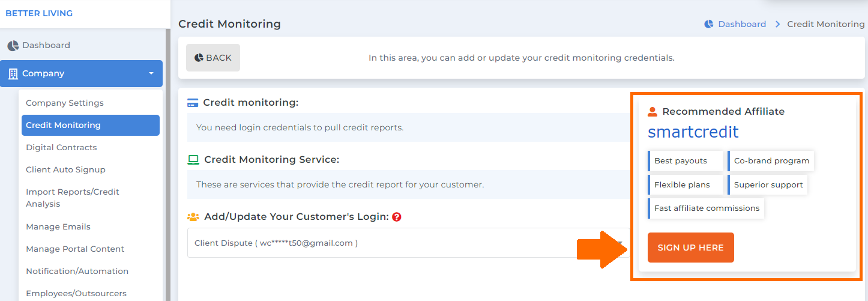This screenshot has width=868, height=301.
Task: Open Import Reports/Credit Analysis
Action: [73, 198]
